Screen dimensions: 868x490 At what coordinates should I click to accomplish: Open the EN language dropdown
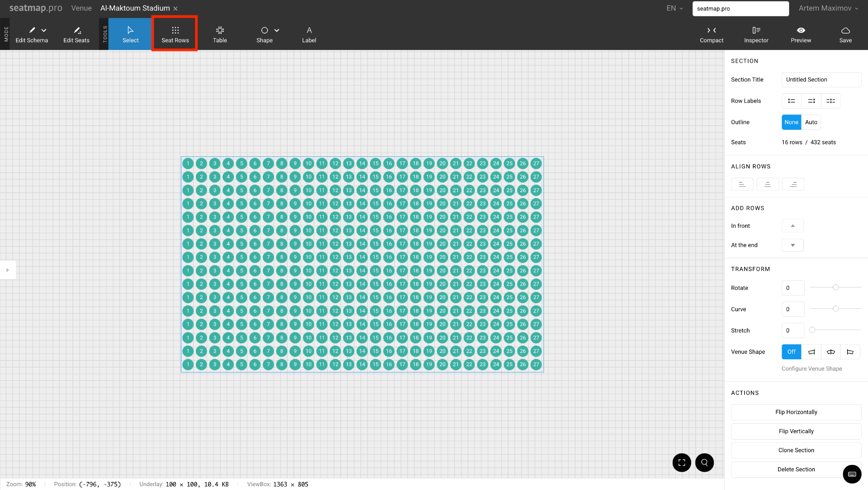(674, 8)
